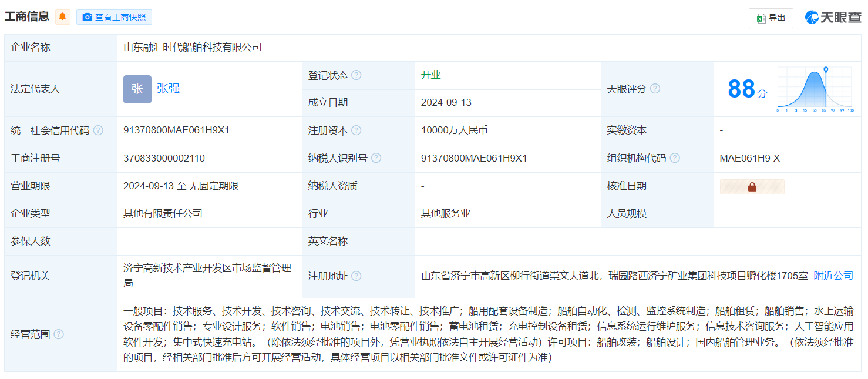Click the 张 avatar thumbnail

(137, 89)
